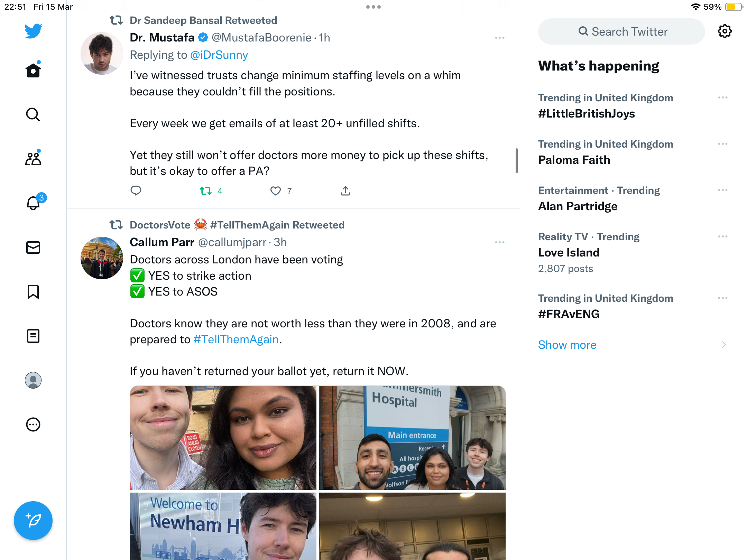Screen dimensions: 747x560
Task: Open options for #LittleBritishJoys trend
Action: pos(723,98)
